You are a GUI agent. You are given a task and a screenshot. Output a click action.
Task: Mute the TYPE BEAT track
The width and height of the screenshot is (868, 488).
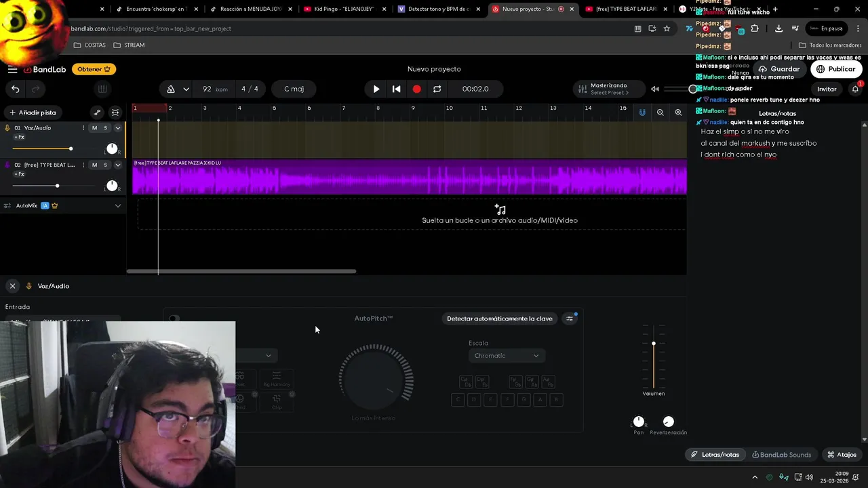pyautogui.click(x=94, y=165)
